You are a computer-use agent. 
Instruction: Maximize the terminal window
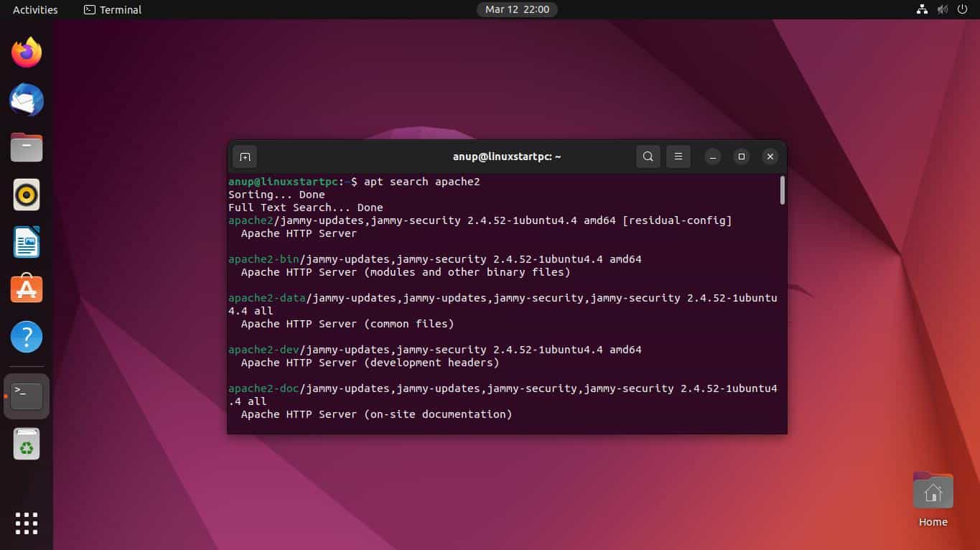click(741, 157)
